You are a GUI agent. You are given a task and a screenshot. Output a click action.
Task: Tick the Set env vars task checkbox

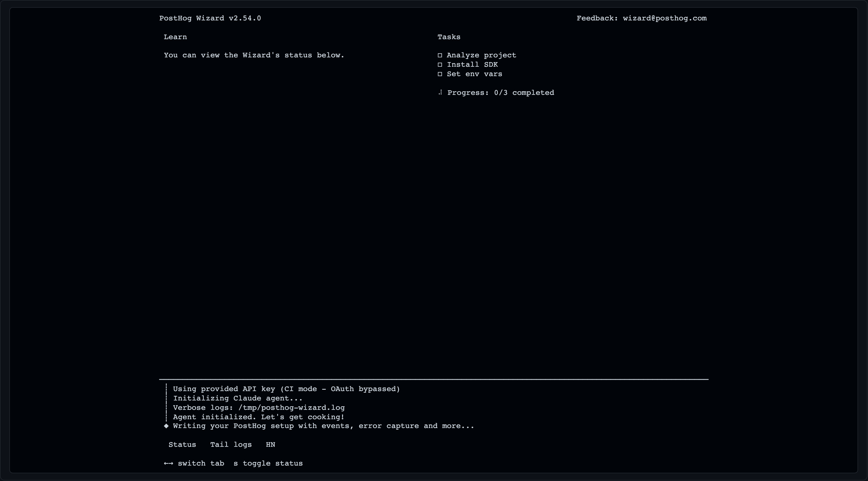pos(440,74)
